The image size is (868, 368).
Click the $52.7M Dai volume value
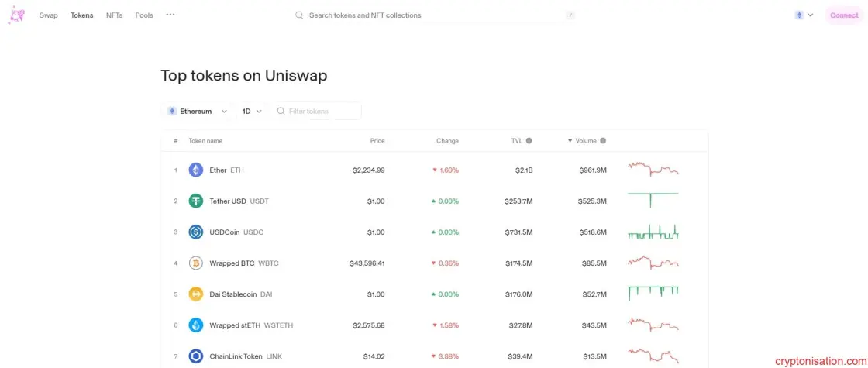click(594, 294)
